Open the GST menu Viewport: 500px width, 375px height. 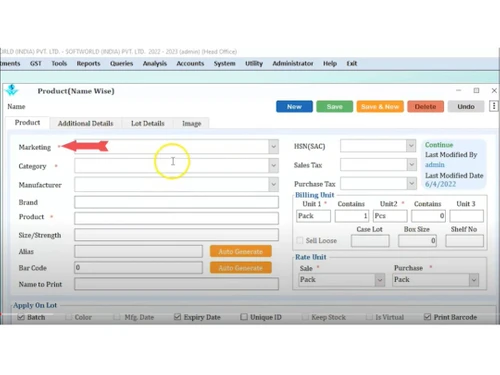[36, 63]
